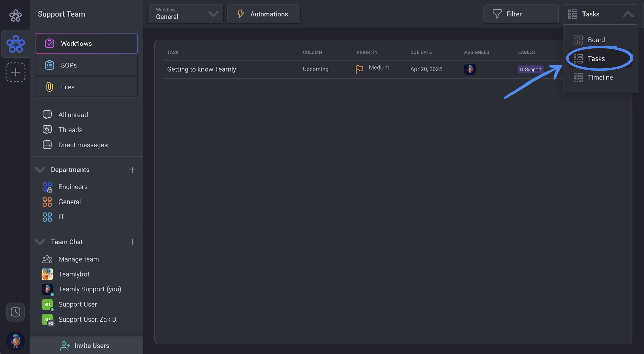Click the light blue IT department icon

(47, 217)
